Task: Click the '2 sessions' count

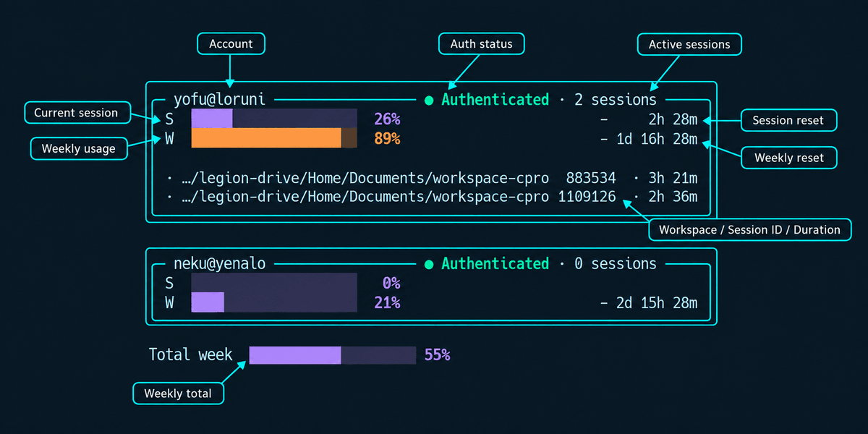Action: click(616, 100)
